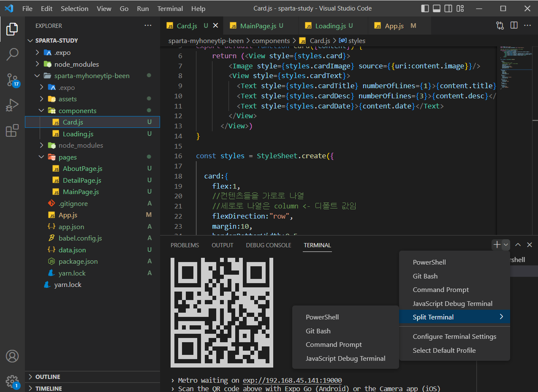Maximize the panel size with the caret icon

click(518, 245)
